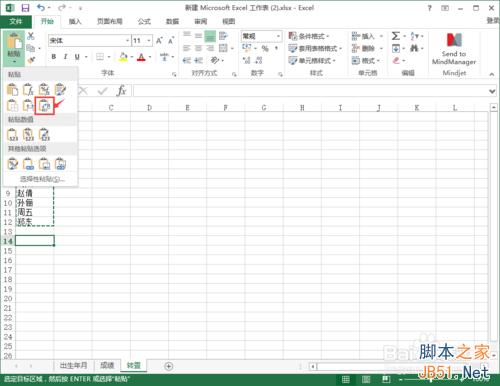Viewport: 500px width, 386px height.
Task: Click the Save icon in quick access toolbar
Action: click(25, 8)
